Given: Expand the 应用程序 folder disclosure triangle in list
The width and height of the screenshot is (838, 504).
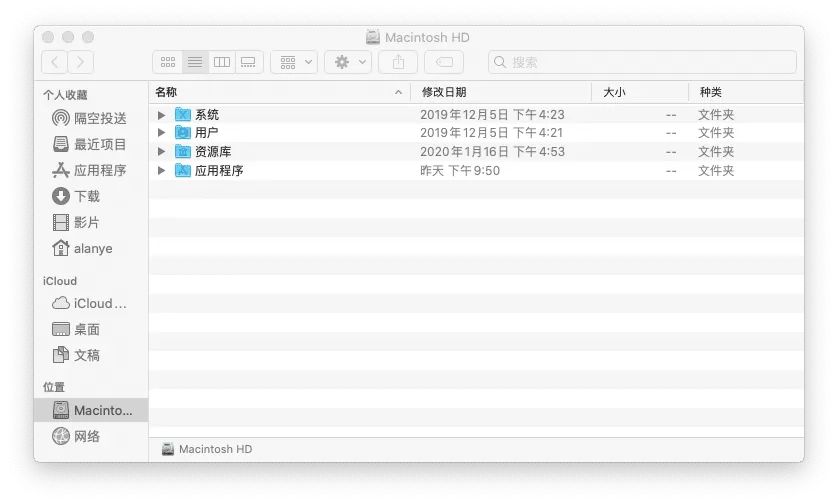Looking at the screenshot, I should (161, 171).
